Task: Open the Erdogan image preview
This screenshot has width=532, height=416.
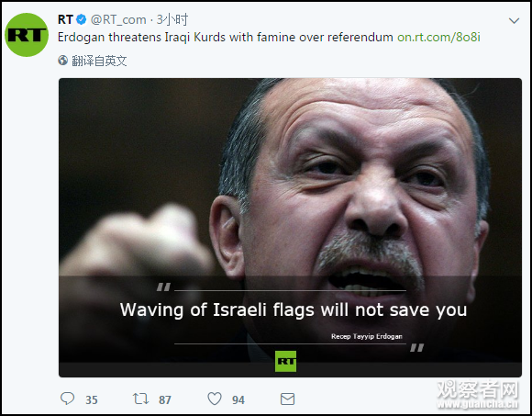Action: [x=290, y=228]
